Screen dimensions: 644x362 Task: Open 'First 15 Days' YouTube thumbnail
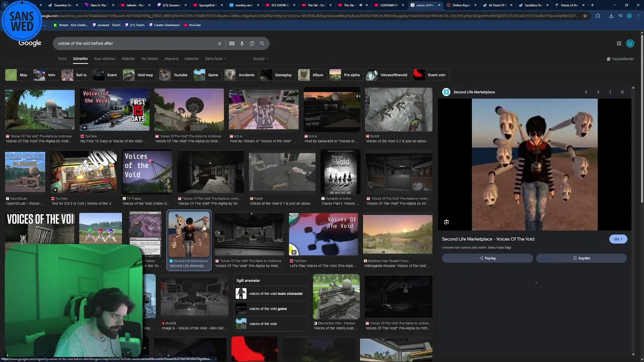tap(115, 110)
